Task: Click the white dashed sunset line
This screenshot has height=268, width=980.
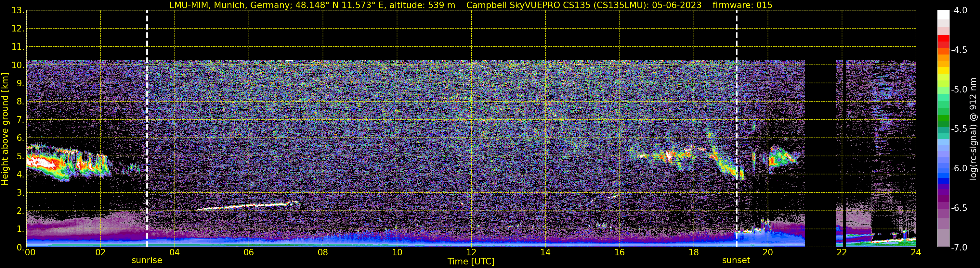Action: tap(737, 129)
